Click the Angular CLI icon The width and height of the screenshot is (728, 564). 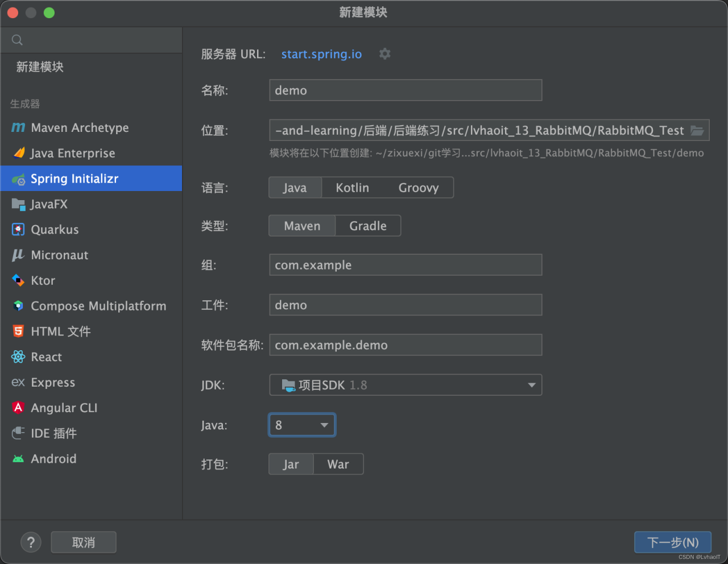click(x=18, y=408)
